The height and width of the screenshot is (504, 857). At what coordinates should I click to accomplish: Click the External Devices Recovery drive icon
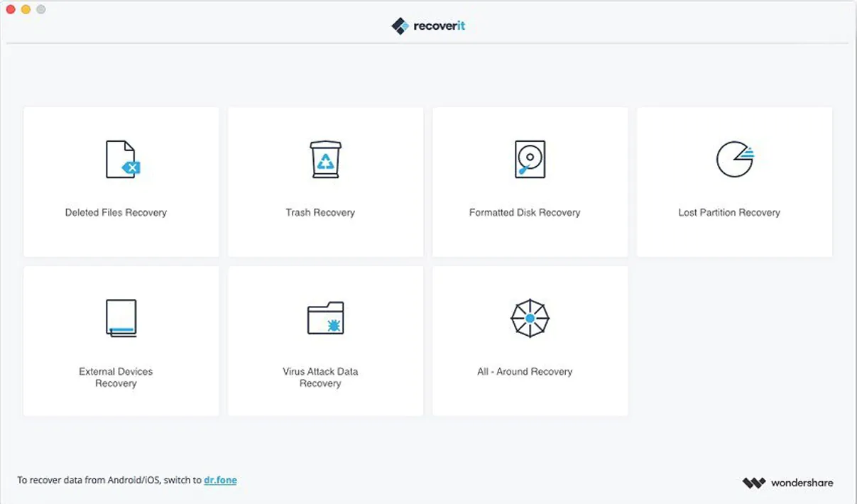pos(121,317)
